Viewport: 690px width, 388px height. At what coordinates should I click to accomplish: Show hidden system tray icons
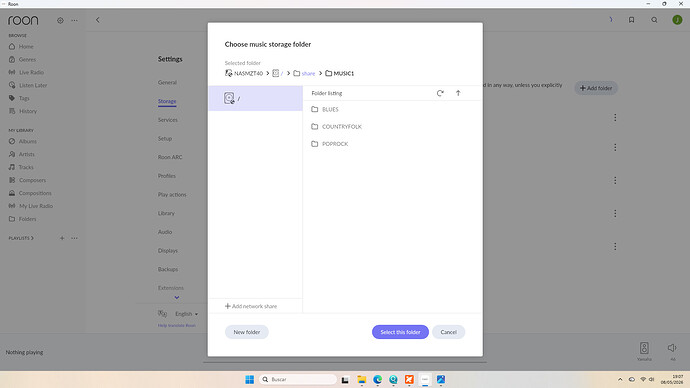click(620, 379)
